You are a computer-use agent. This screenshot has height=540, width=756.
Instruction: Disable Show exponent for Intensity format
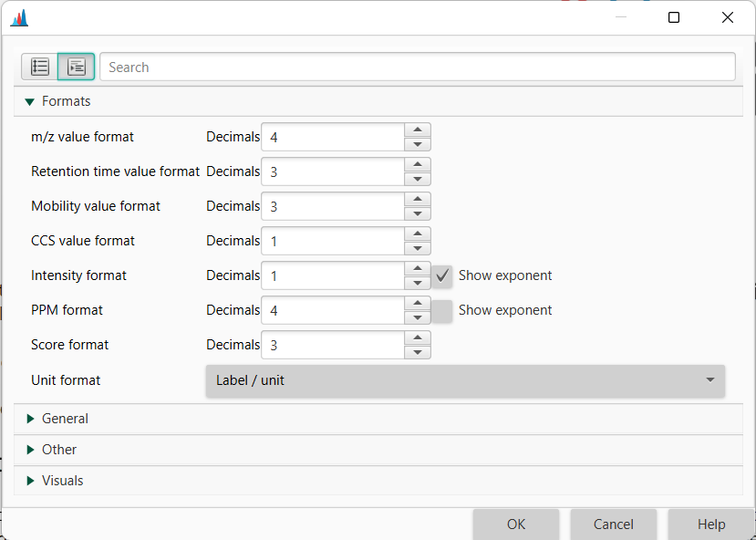442,275
